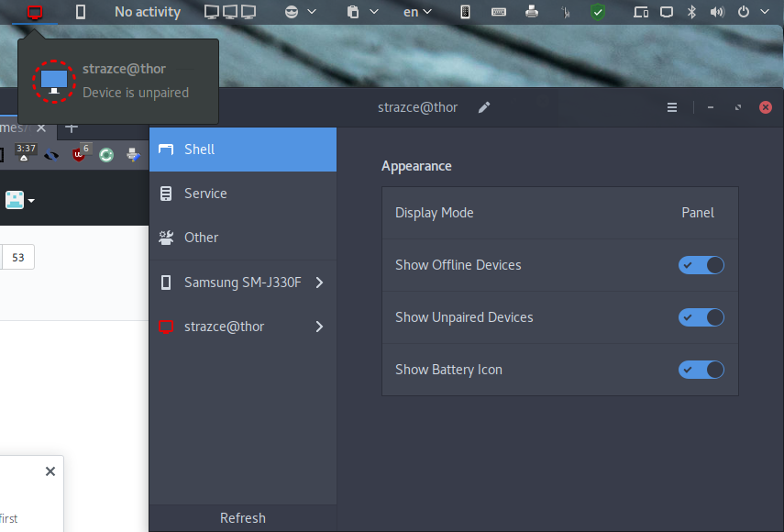Image resolution: width=784 pixels, height=532 pixels.
Task: Click the power icon in the top panel
Action: click(x=744, y=12)
